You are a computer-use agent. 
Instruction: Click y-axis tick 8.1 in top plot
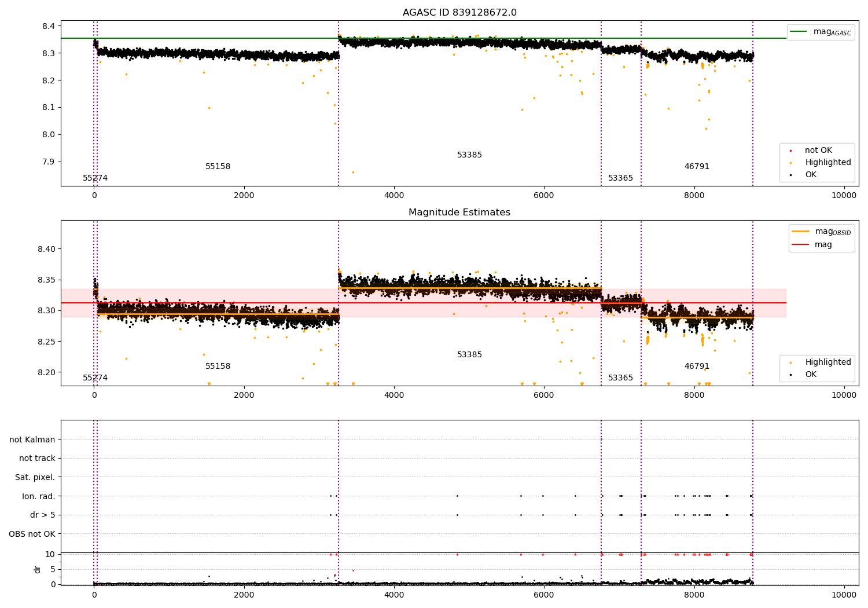(49, 108)
